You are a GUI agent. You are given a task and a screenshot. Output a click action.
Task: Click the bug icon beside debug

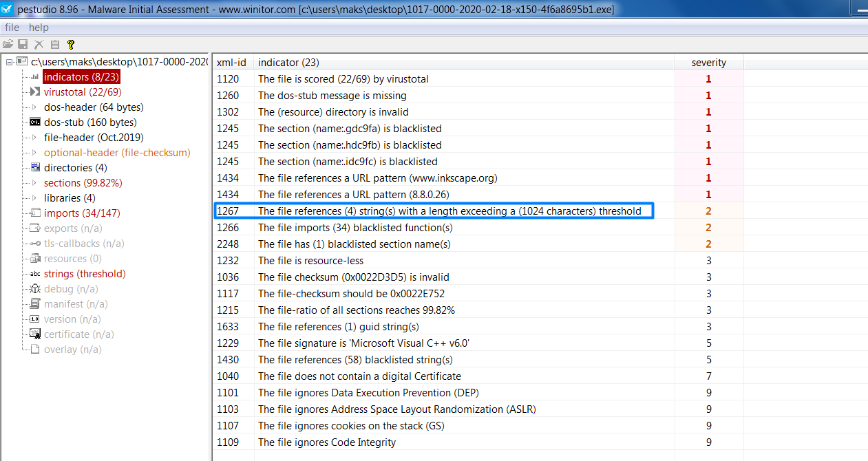(34, 289)
